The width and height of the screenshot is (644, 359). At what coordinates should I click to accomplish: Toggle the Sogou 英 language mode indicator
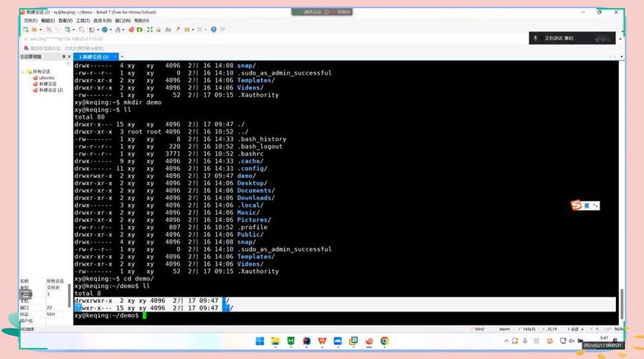point(587,205)
